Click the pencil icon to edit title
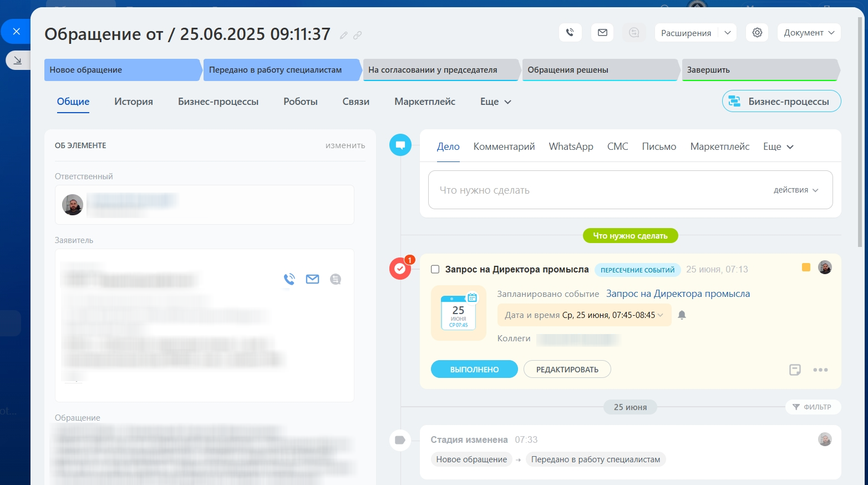The height and width of the screenshot is (485, 868). (x=344, y=36)
